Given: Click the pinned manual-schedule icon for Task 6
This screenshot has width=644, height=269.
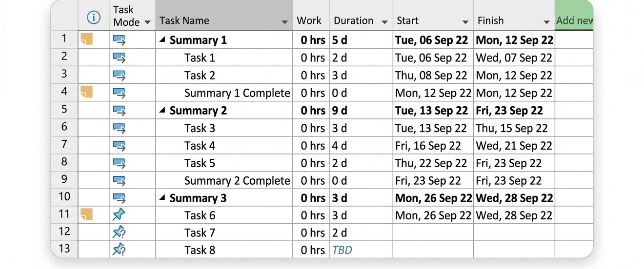Looking at the screenshot, I should pos(119,214).
